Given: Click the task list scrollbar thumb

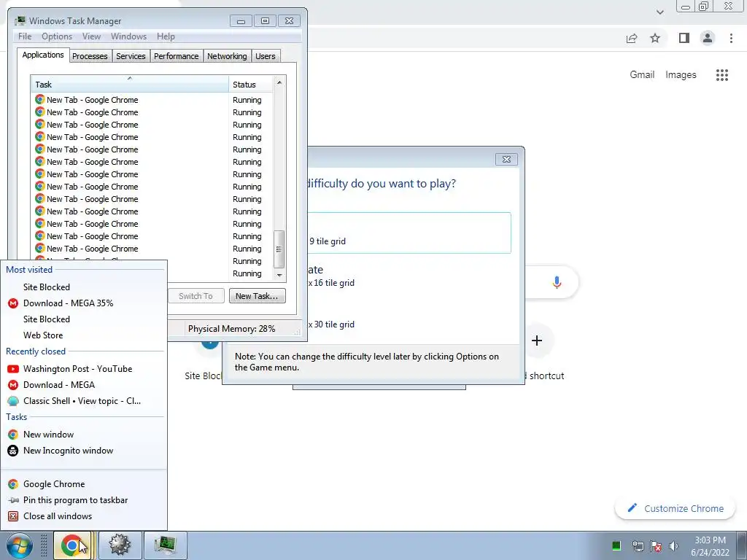Looking at the screenshot, I should 279,249.
